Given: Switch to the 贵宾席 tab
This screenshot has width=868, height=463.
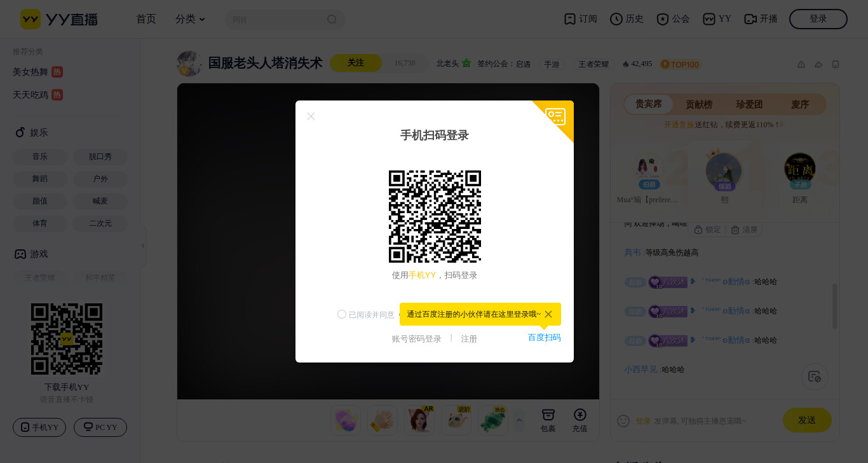Looking at the screenshot, I should (x=649, y=104).
